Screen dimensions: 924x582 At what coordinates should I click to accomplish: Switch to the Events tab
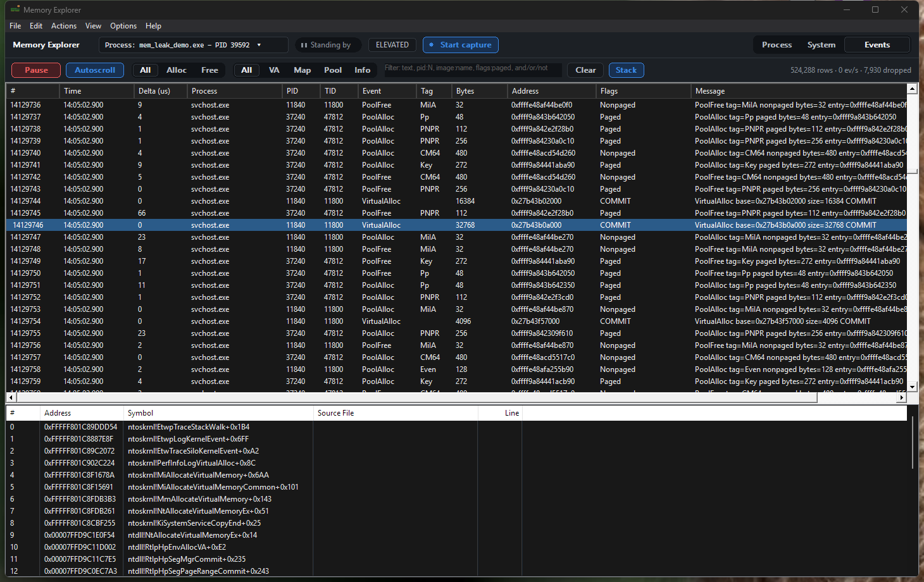pos(877,45)
